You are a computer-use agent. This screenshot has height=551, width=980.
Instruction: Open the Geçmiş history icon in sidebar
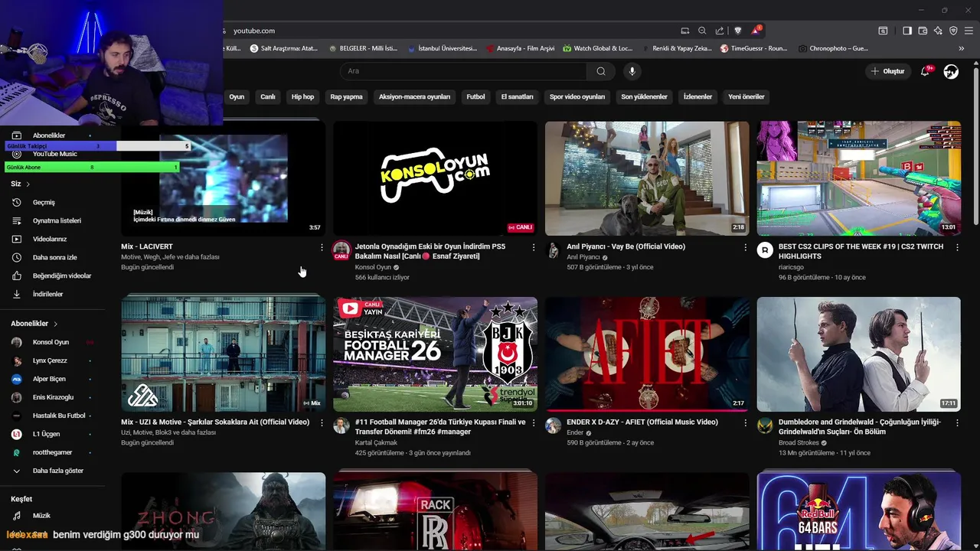[x=17, y=203]
